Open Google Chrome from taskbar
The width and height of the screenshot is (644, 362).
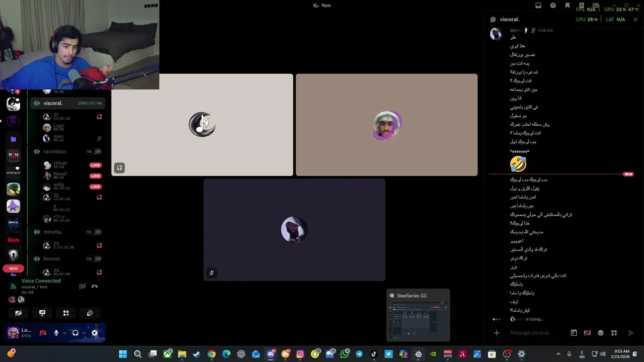(211, 354)
